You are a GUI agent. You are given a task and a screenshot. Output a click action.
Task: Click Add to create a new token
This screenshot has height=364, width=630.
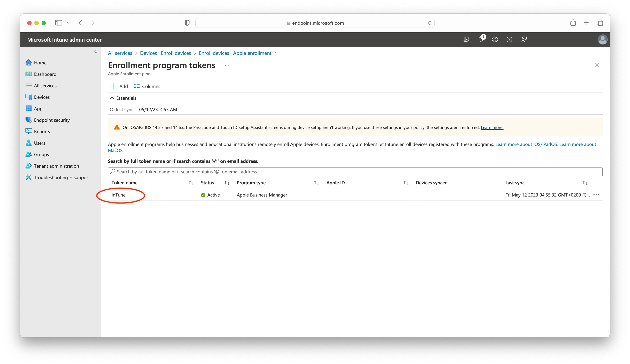(x=119, y=86)
